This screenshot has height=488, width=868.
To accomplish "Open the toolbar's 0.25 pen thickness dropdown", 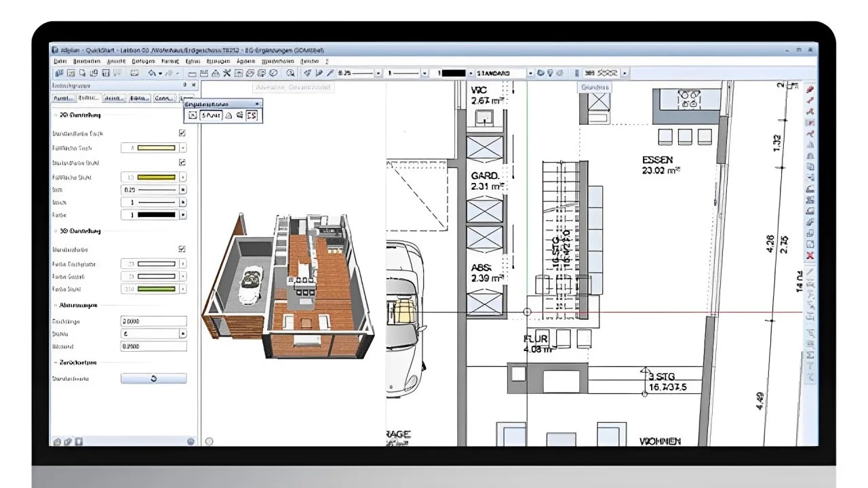I will point(378,73).
